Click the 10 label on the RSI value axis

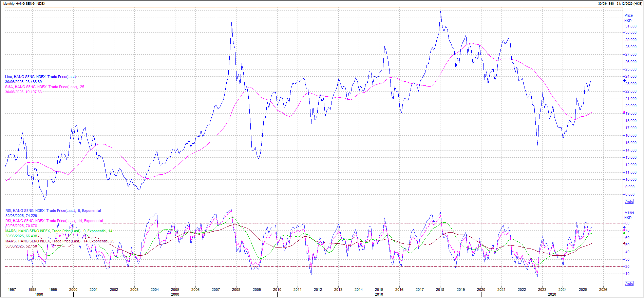tap(627, 274)
